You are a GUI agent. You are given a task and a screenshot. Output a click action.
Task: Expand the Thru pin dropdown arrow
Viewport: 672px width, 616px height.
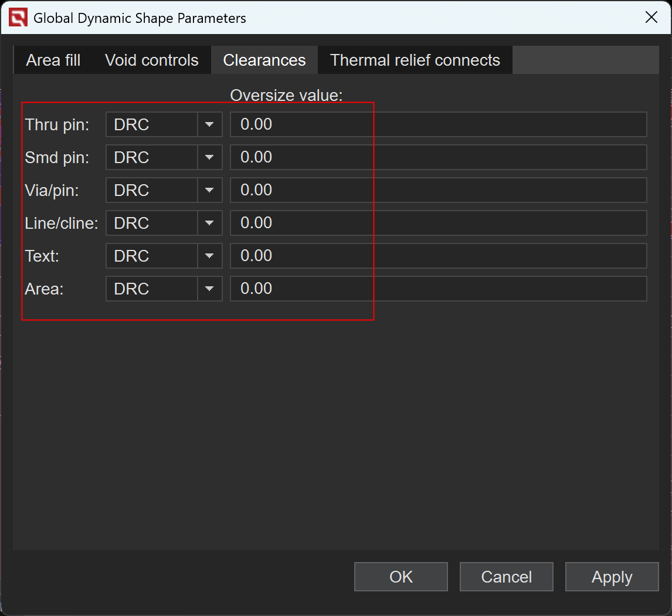[x=210, y=125]
